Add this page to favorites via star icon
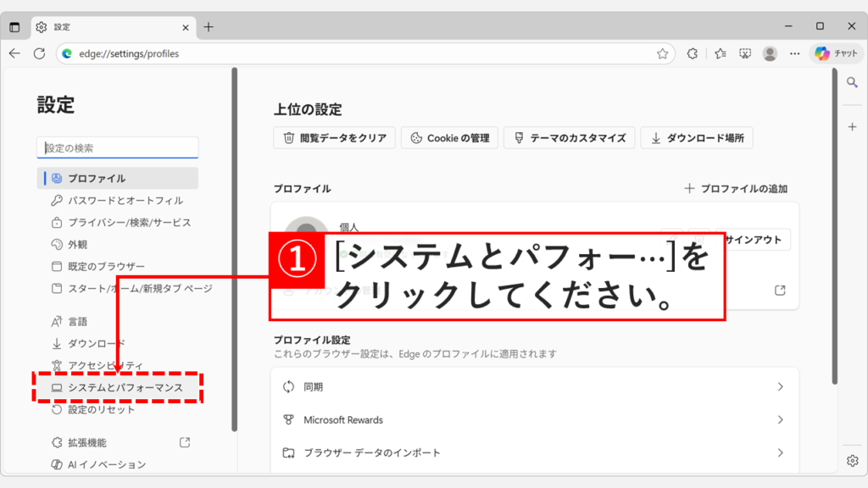Viewport: 868px width, 488px height. (662, 53)
